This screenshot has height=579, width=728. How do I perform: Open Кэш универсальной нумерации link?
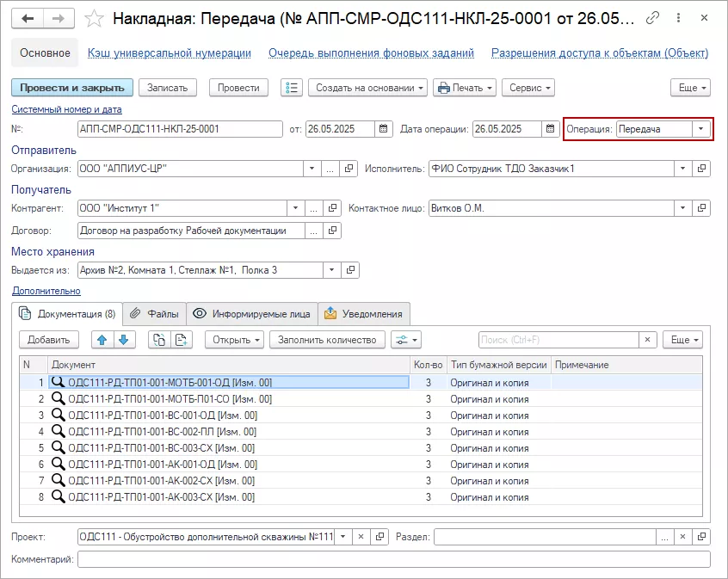tap(170, 52)
